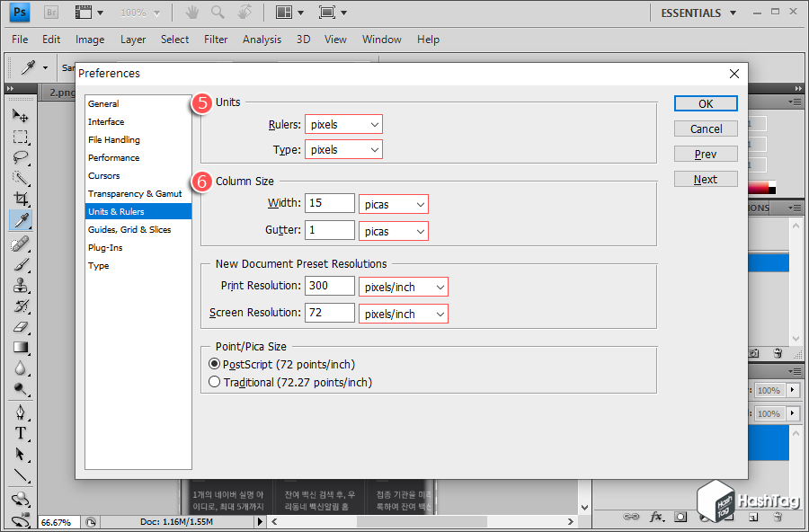This screenshot has width=809, height=532.
Task: Select the Brush tool
Action: pyautogui.click(x=20, y=265)
